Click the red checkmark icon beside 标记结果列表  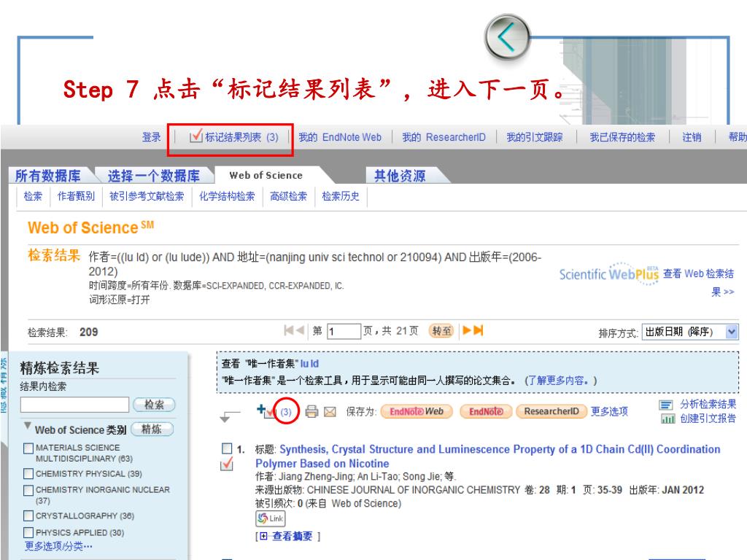196,136
